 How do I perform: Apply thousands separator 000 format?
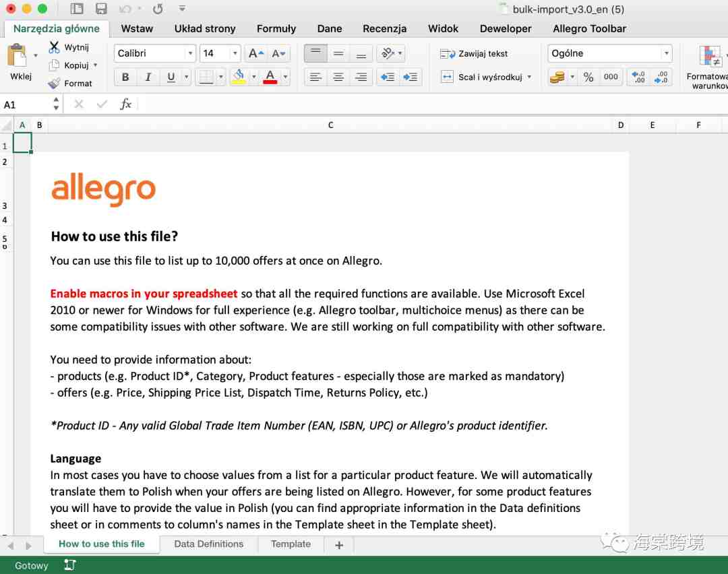point(611,77)
